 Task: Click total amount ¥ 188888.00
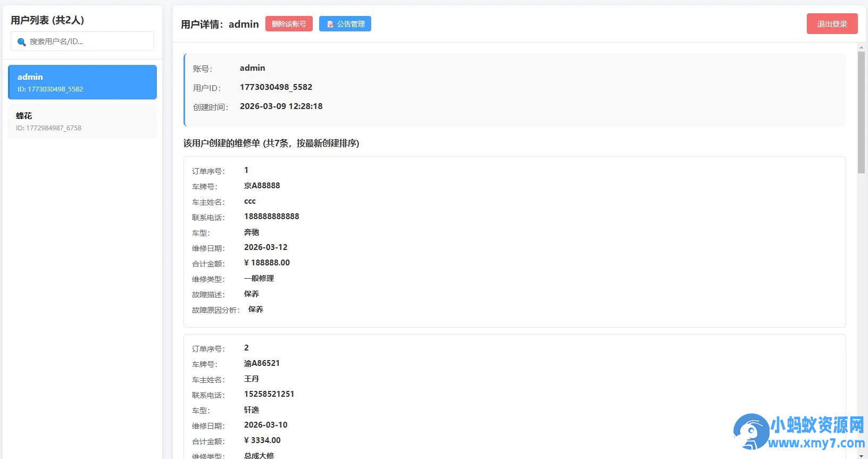point(267,263)
